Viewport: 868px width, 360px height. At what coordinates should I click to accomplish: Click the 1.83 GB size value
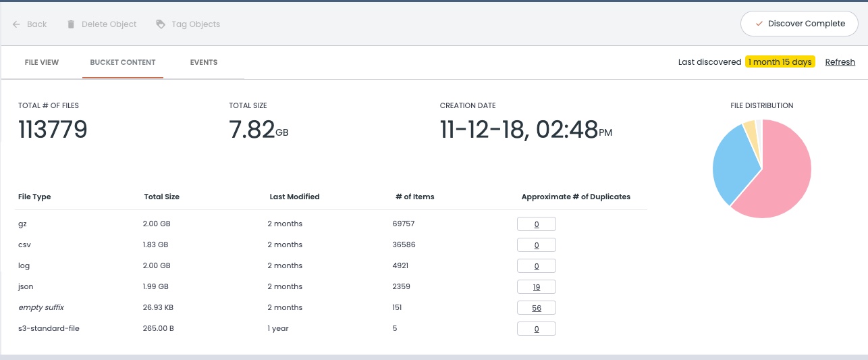(x=155, y=245)
